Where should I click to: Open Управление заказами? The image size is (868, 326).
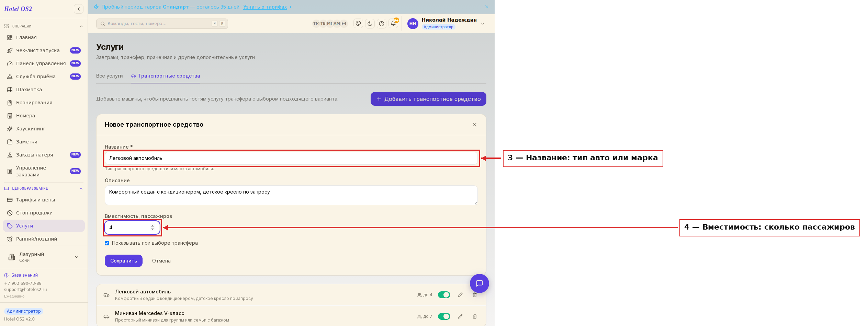[44, 171]
